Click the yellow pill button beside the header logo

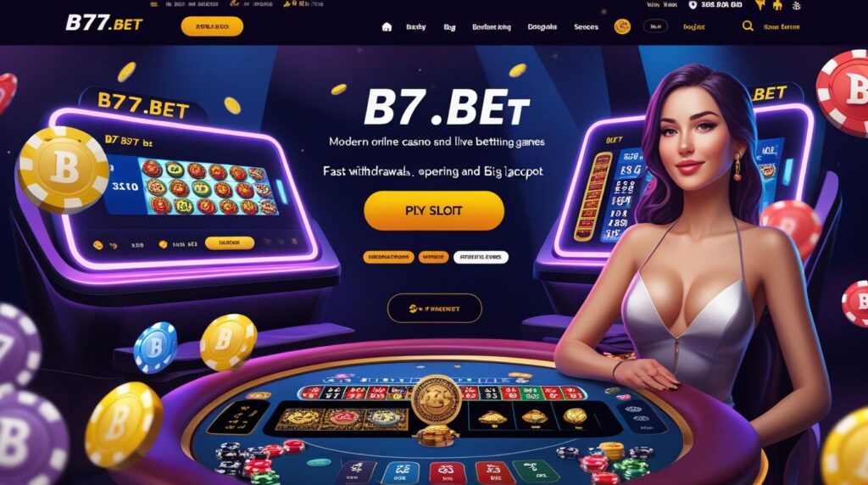click(x=212, y=26)
